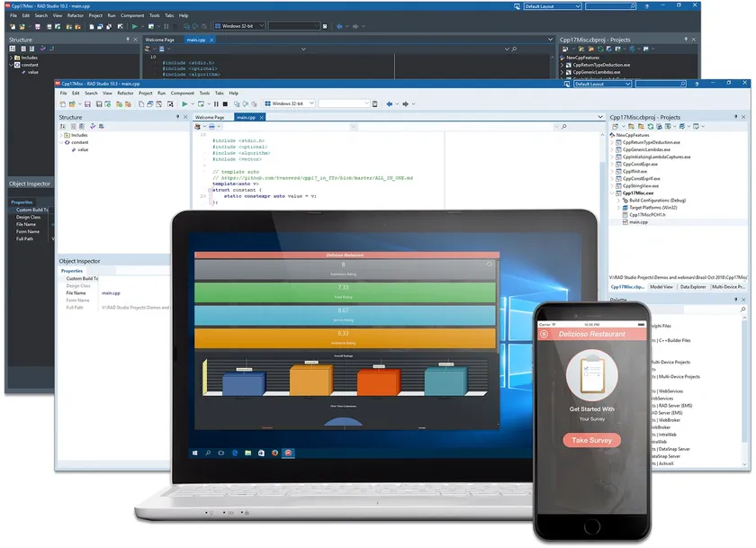Click the green Run button in front toolbar
The height and width of the screenshot is (548, 756).
tap(184, 104)
